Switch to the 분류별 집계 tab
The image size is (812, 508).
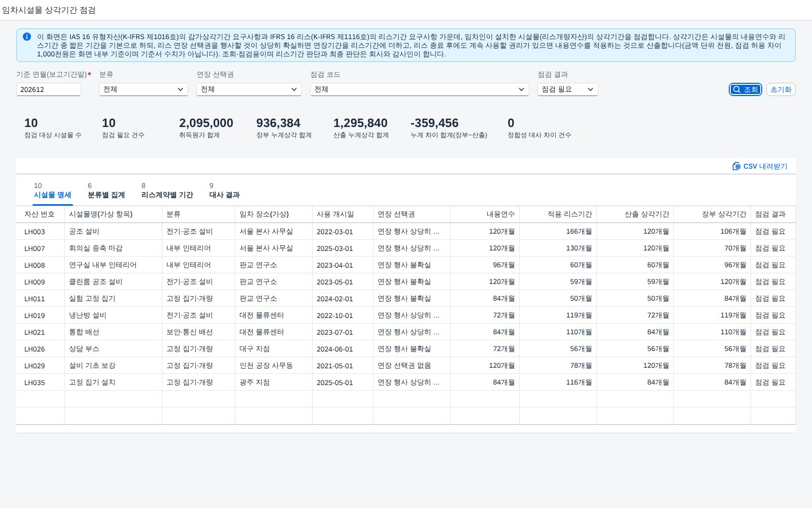coord(106,190)
